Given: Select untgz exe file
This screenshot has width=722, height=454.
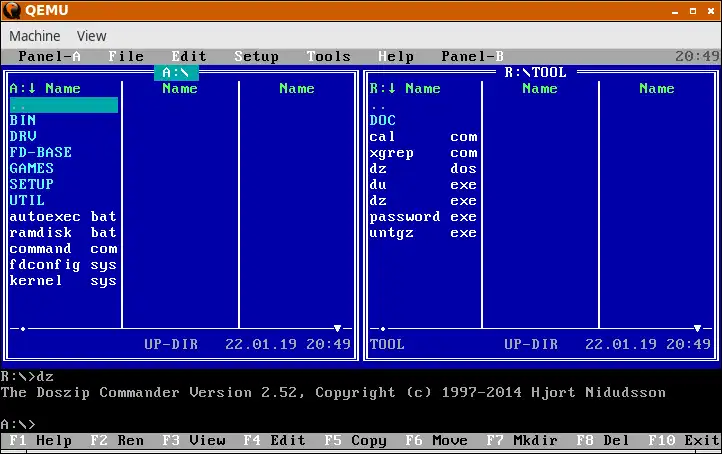Looking at the screenshot, I should pos(423,233).
